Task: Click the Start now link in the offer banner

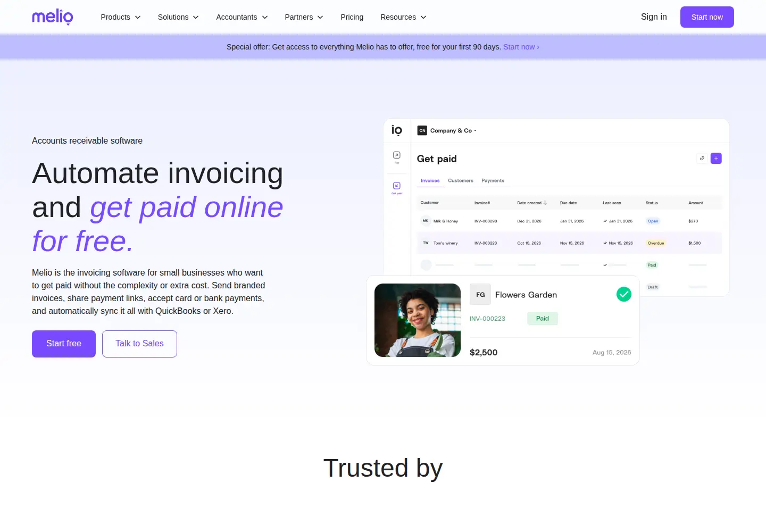Action: tap(521, 47)
